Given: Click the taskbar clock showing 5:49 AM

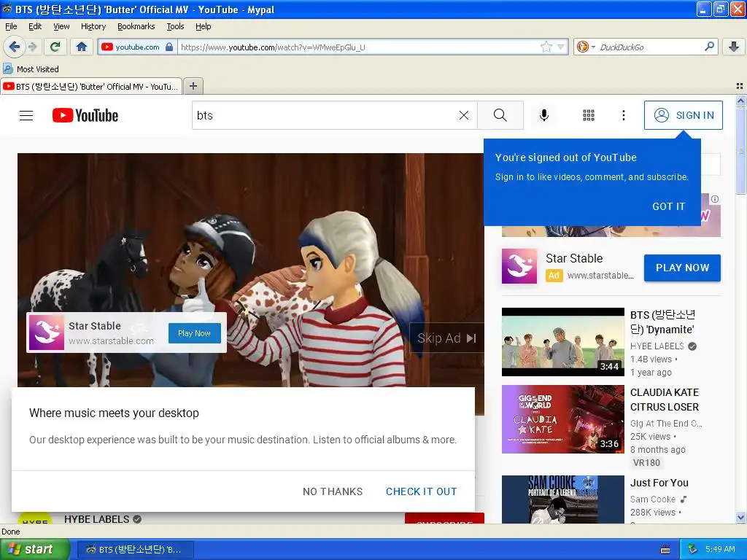Looking at the screenshot, I should coord(720,549).
